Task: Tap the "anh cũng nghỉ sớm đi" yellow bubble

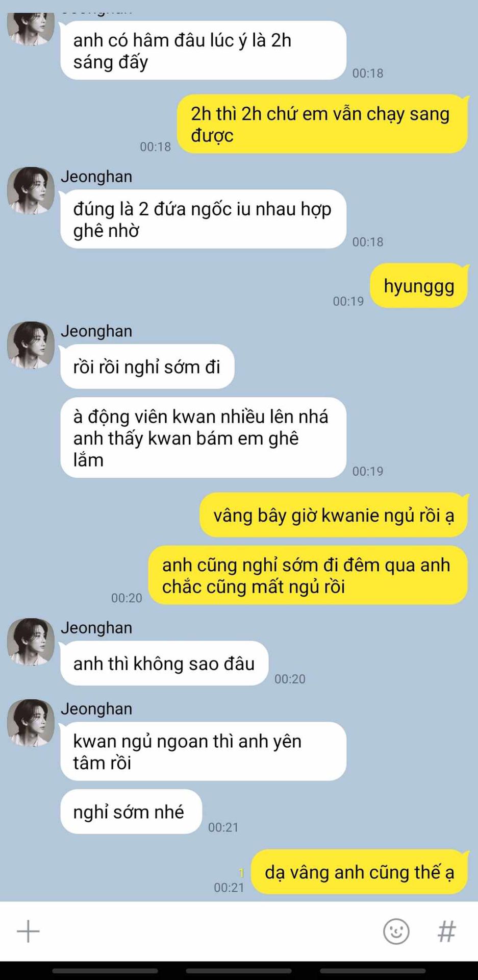Action: click(308, 575)
